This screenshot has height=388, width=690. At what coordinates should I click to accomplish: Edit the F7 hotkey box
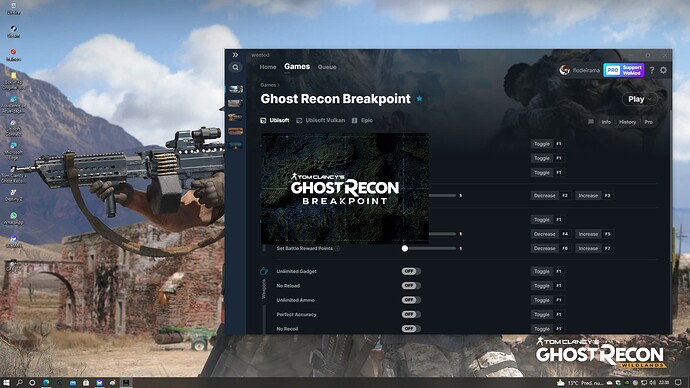(x=607, y=249)
